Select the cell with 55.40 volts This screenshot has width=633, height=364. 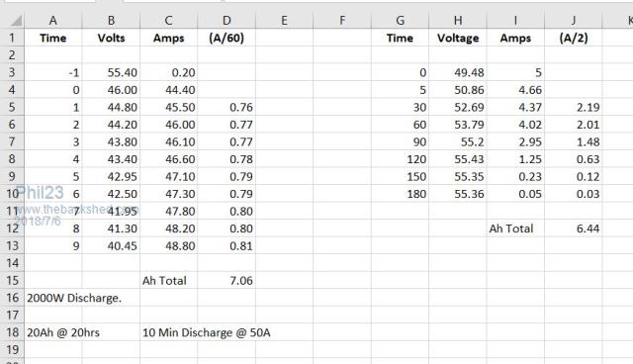tap(111, 72)
